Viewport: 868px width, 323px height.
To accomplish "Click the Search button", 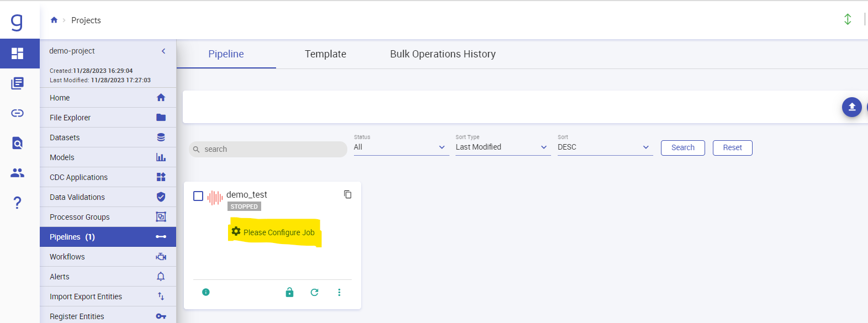I will (x=682, y=148).
